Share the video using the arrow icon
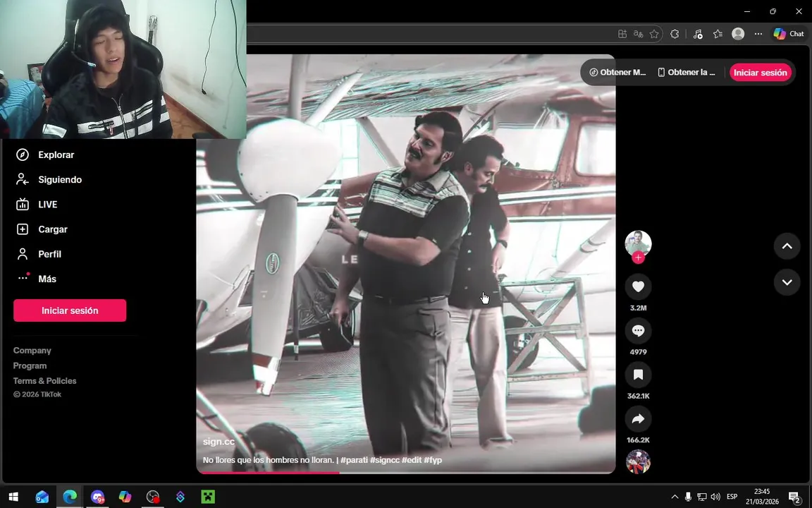The image size is (812, 508). (638, 419)
